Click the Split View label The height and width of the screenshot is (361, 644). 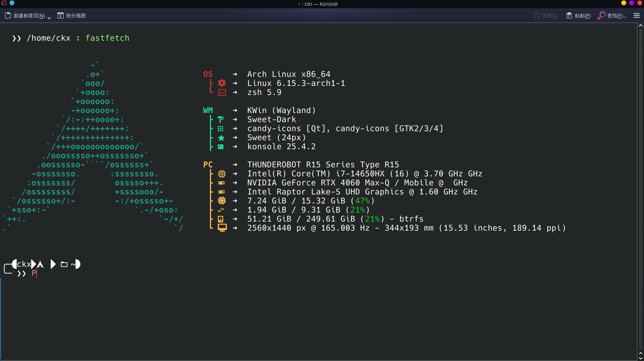click(x=76, y=16)
